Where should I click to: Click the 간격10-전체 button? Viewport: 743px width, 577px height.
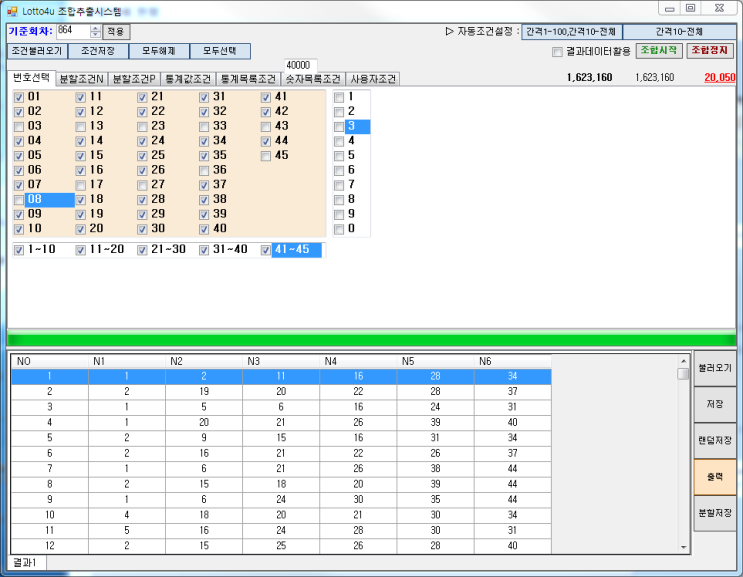click(679, 32)
